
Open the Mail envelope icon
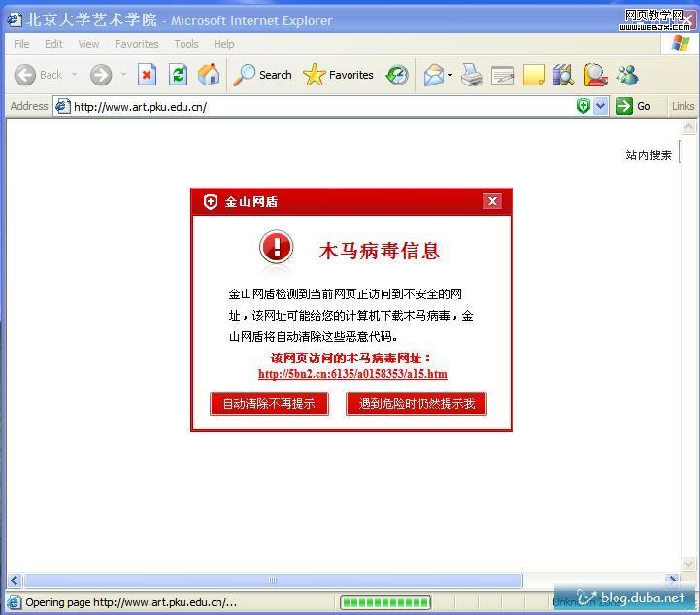tap(433, 75)
